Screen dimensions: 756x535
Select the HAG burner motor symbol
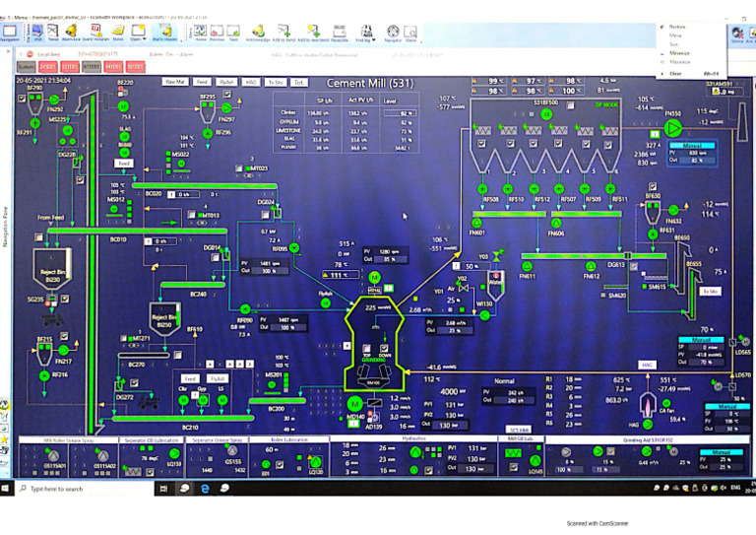click(648, 424)
